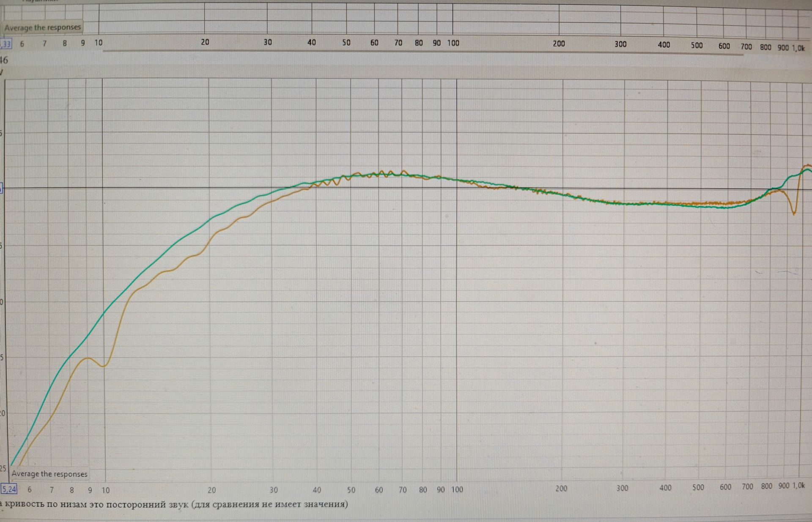The height and width of the screenshot is (522, 812).
Task: Click the horizontal scrollbar under the top axis
Action: point(423,52)
